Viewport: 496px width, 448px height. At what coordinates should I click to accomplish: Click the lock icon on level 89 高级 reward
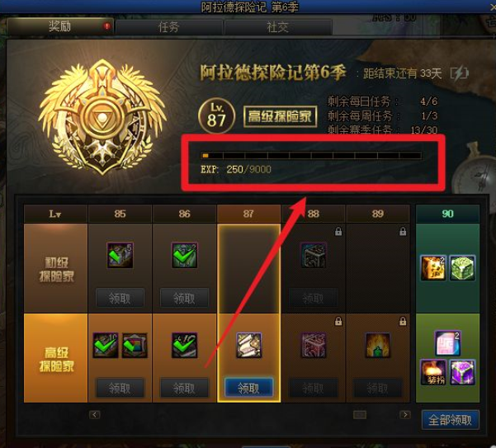[403, 322]
